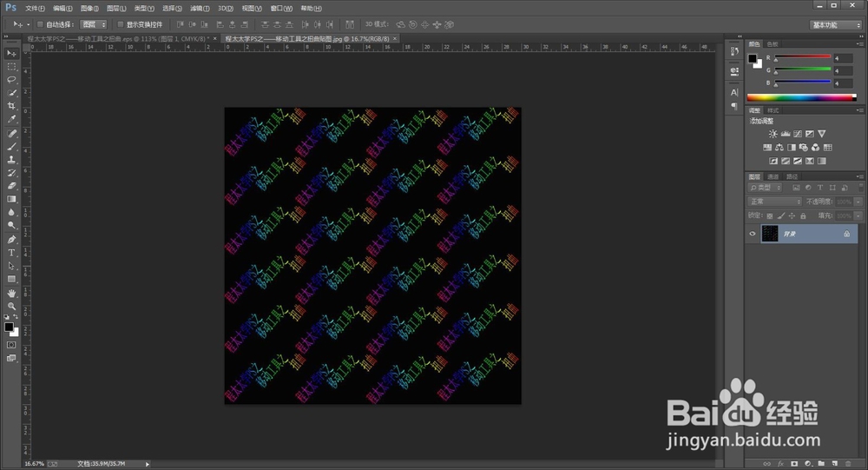
Task: Select the Blur tool
Action: [11, 212]
